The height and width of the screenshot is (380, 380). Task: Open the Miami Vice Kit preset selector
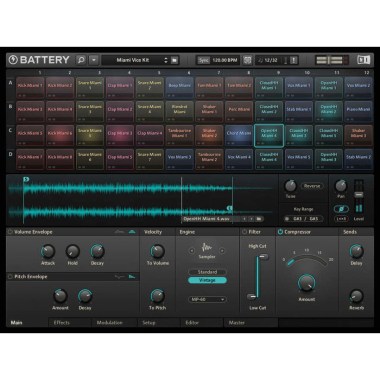coord(140,60)
